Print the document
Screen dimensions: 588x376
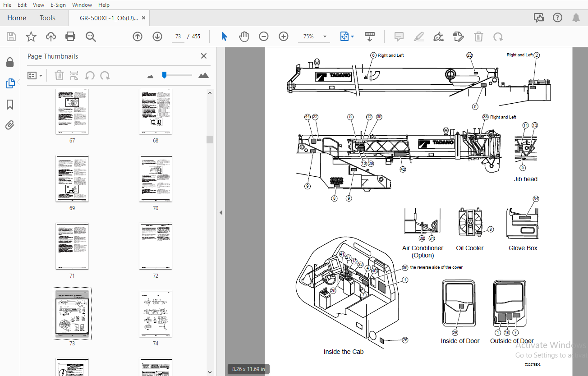(70, 37)
